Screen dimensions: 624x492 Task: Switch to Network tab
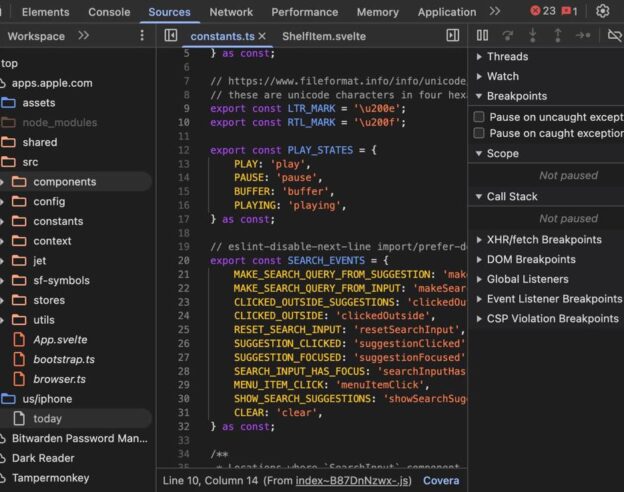pos(231,12)
